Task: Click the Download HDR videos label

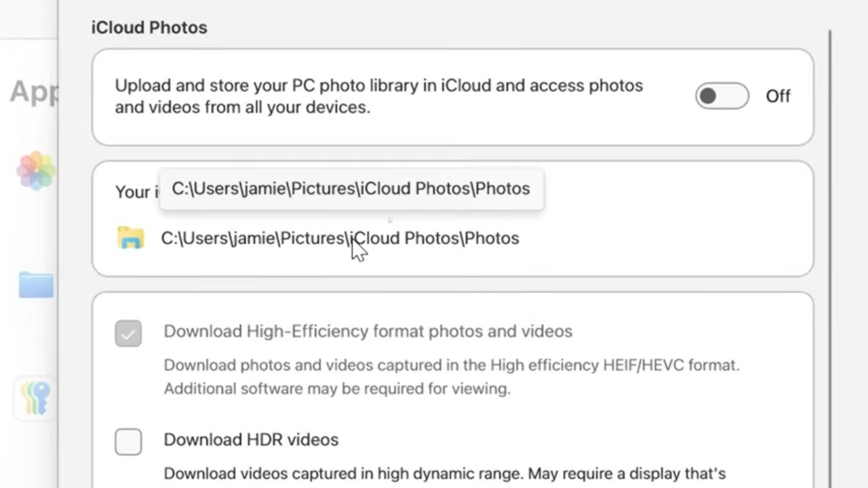Action: pyautogui.click(x=251, y=440)
